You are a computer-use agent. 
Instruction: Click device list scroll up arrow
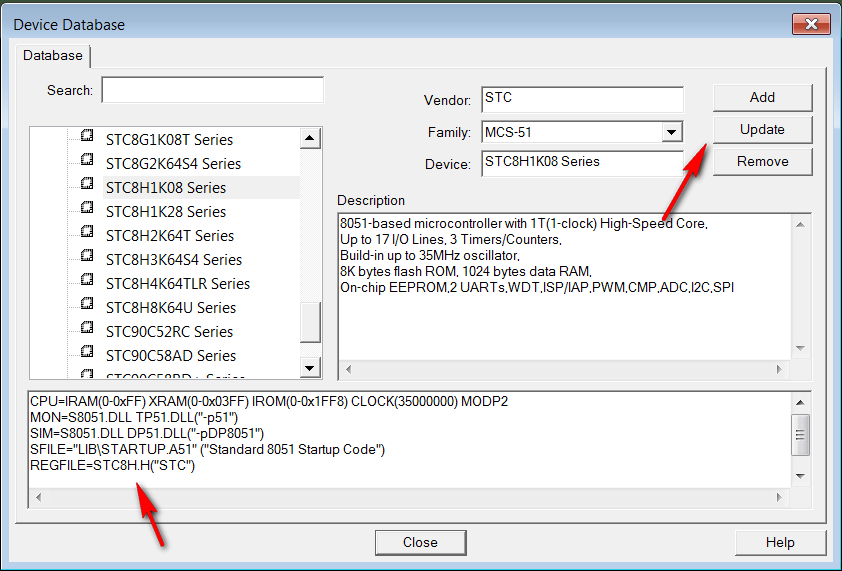(x=309, y=139)
